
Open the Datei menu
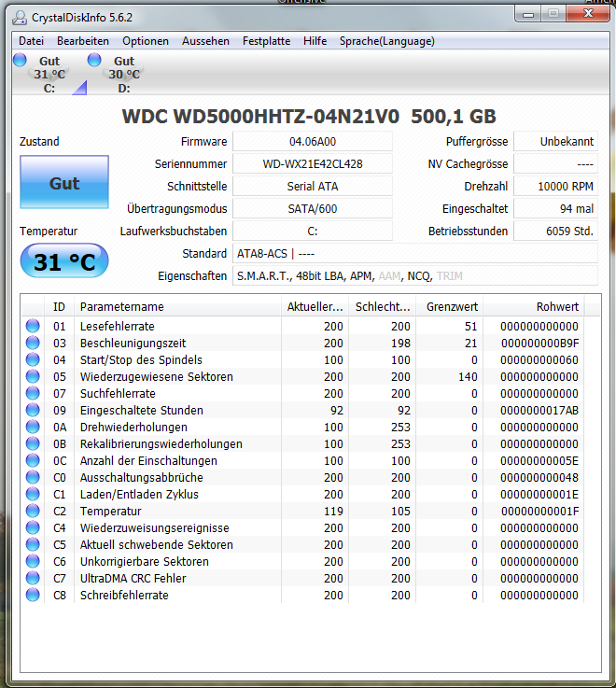(x=31, y=41)
